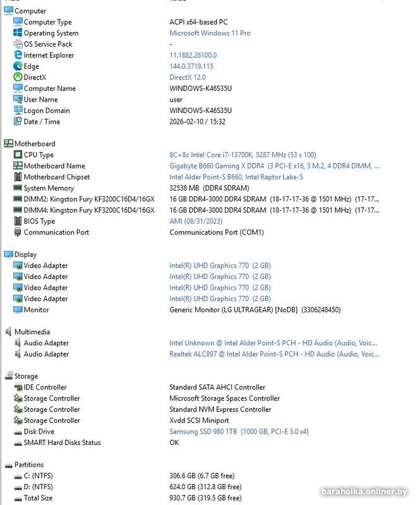Click the Computer Type row icon
Image resolution: width=420 pixels, height=505 pixels.
click(x=18, y=21)
